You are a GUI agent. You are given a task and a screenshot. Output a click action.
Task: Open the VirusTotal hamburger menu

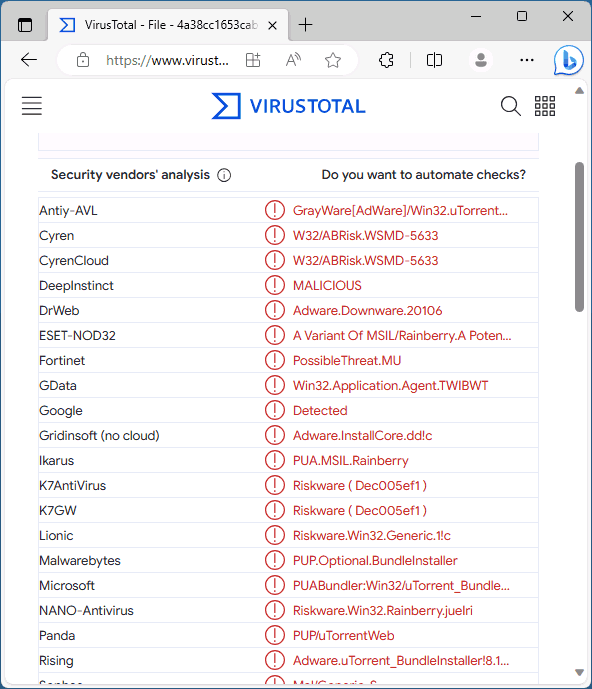tap(32, 106)
